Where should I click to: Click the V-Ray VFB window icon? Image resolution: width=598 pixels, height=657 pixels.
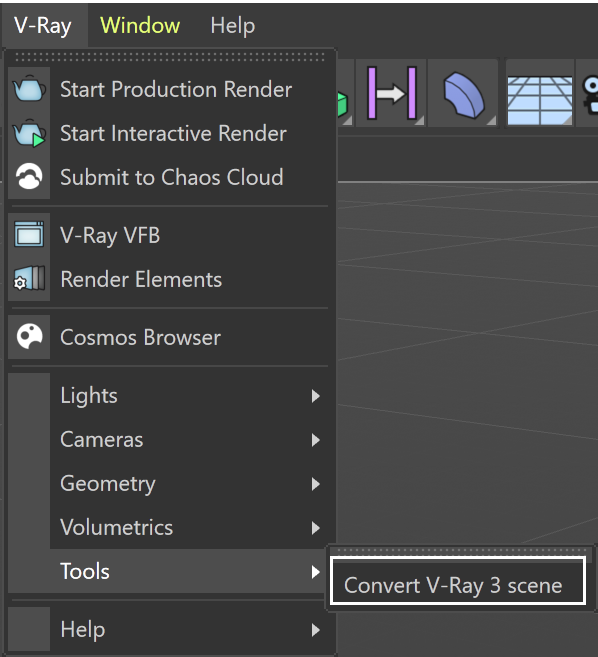coord(29,234)
